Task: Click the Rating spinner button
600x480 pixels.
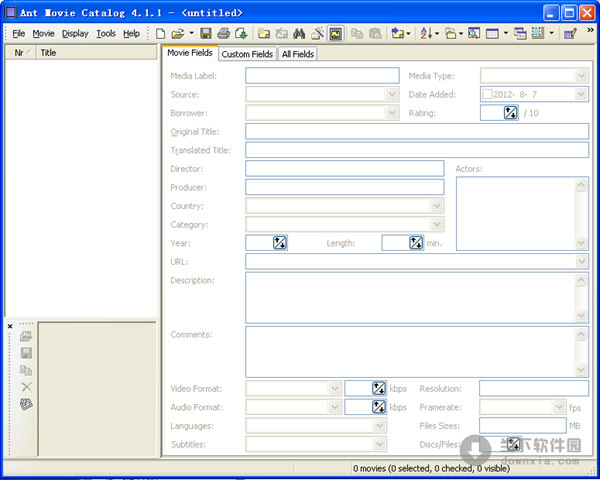Action: coord(510,113)
